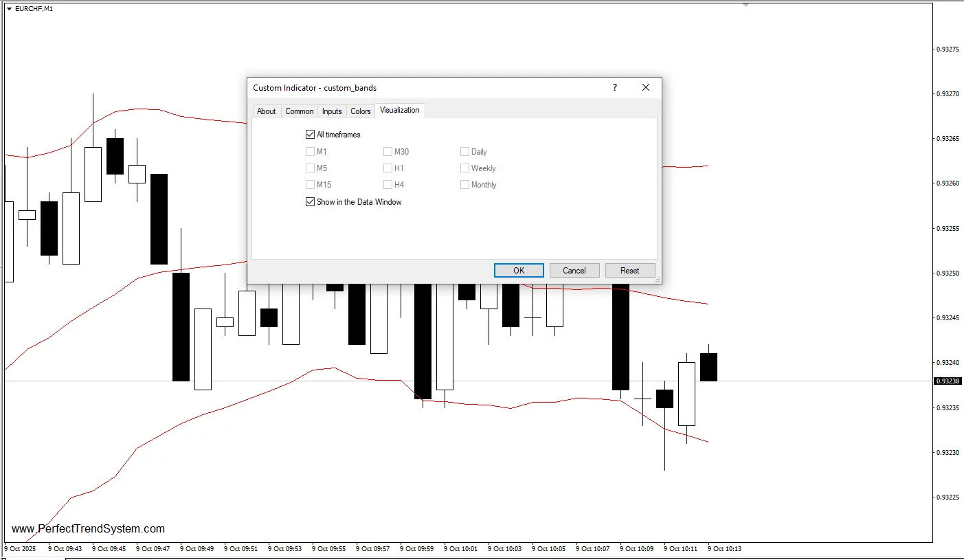Image resolution: width=964 pixels, height=560 pixels.
Task: Uncheck the All timeframes checkbox
Action: click(310, 135)
